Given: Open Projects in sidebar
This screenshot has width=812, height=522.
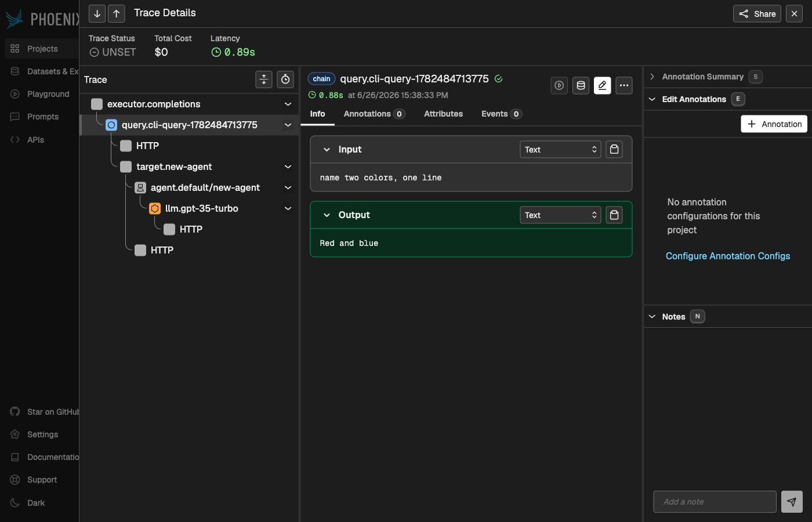Looking at the screenshot, I should [42, 49].
